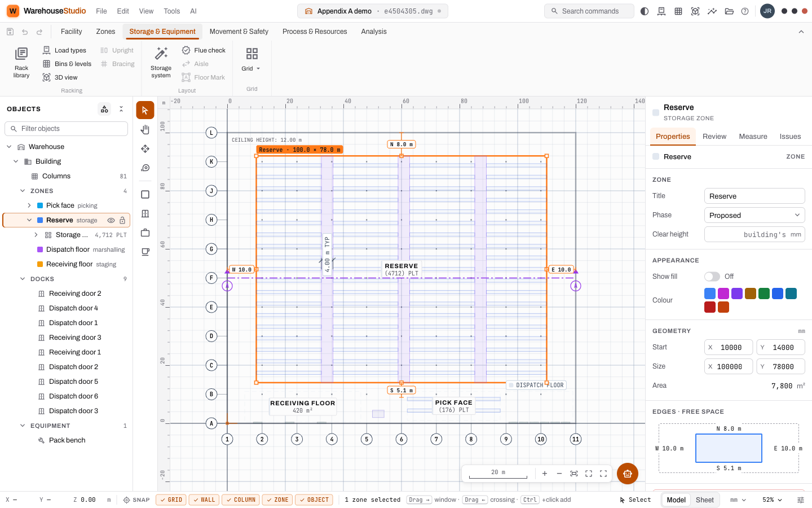Viewport: 812px width, 508px height.
Task: Open the 3D view
Action: pyautogui.click(x=60, y=77)
